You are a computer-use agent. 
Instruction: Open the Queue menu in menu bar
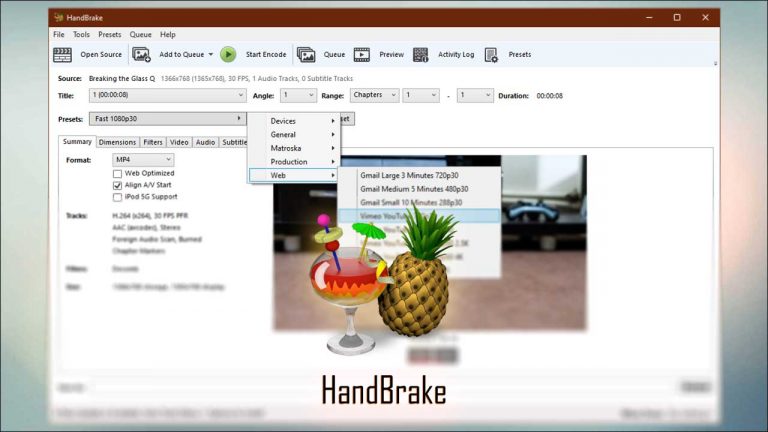141,35
